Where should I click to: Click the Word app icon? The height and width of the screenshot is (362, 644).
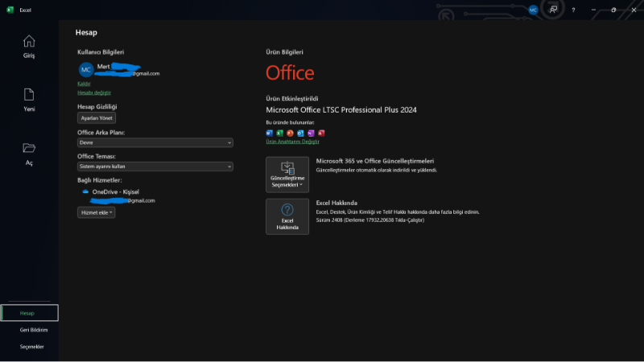coord(270,133)
